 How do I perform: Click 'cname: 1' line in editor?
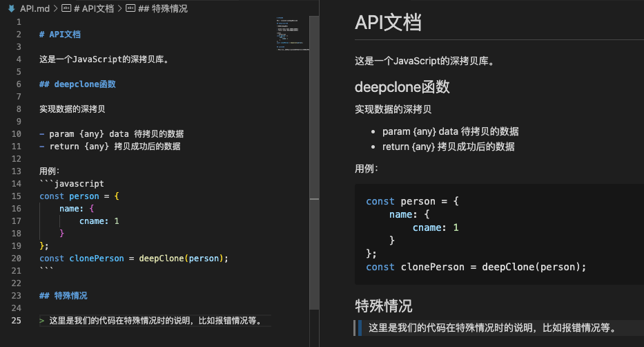click(99, 221)
